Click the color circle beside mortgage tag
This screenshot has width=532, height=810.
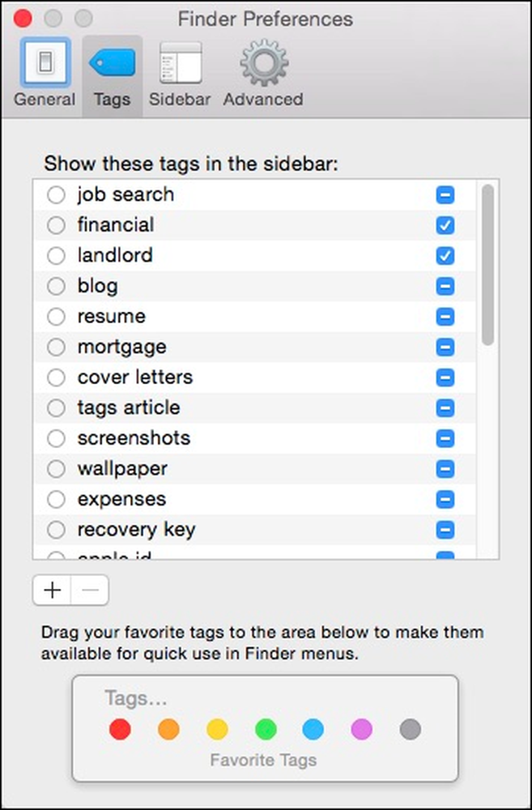point(56,347)
